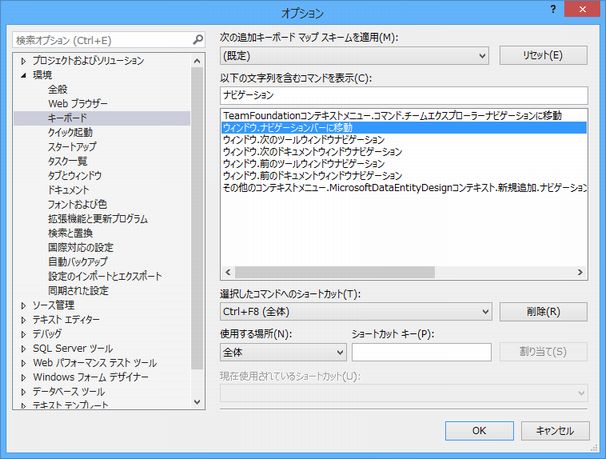
Task: Click the search magnifier icon in options search
Action: (197, 40)
